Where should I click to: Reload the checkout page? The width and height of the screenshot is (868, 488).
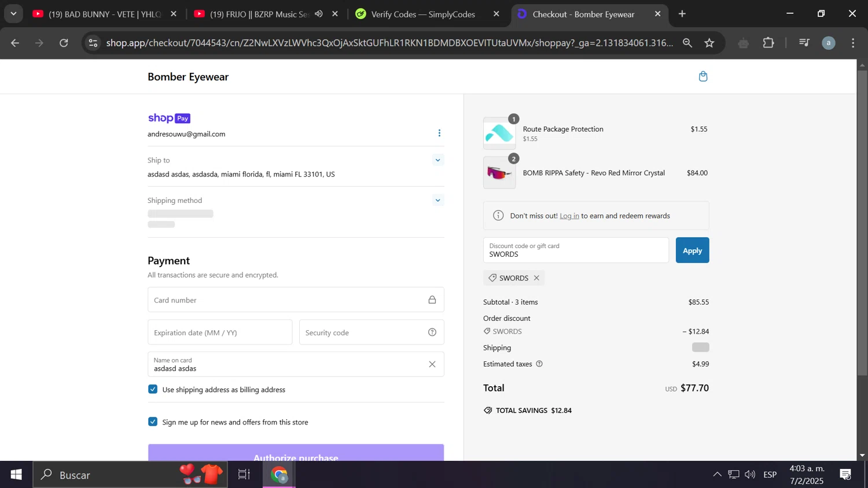(64, 43)
